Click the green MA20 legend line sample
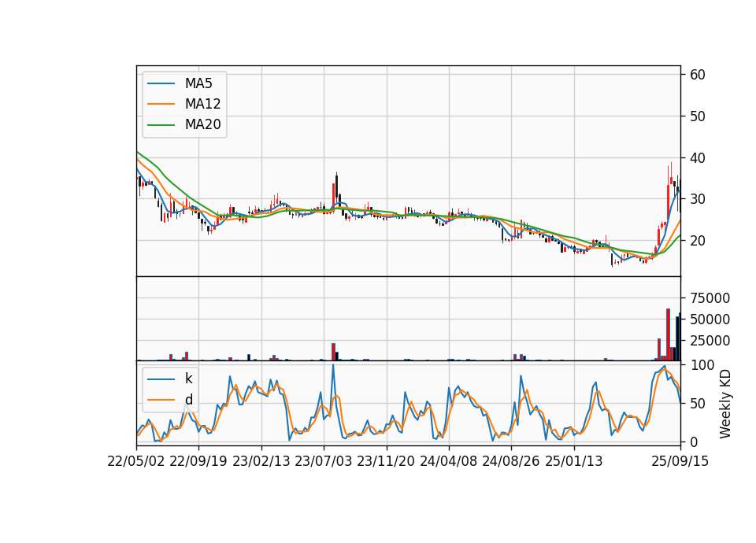Image resolution: width=756 pixels, height=543 pixels. tap(161, 124)
